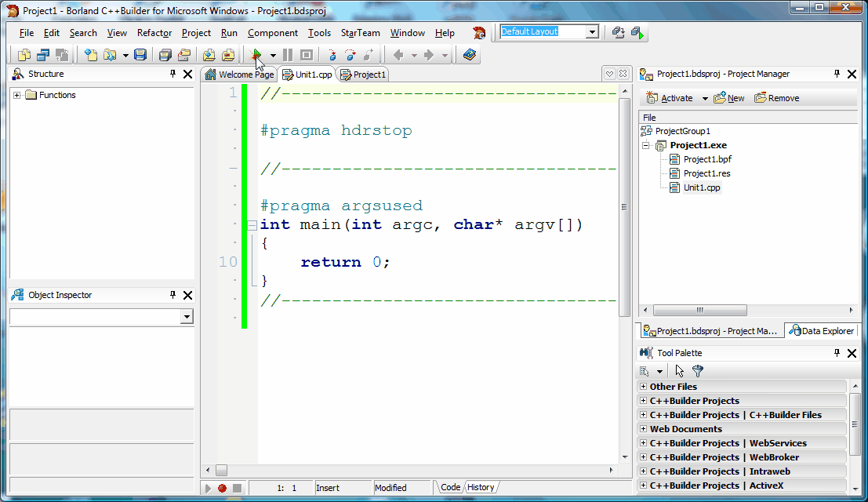Image resolution: width=868 pixels, height=502 pixels.
Task: Click the red macro Record button
Action: tap(222, 488)
